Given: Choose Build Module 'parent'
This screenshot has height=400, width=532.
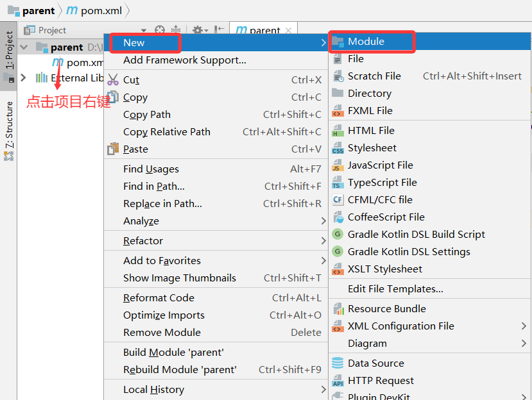Looking at the screenshot, I should click(216, 352).
